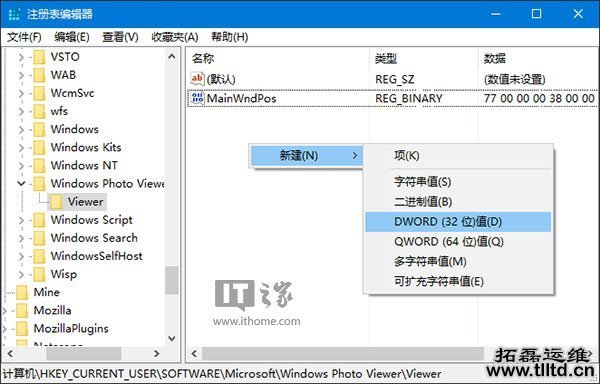Image resolution: width=600 pixels, height=384 pixels.
Task: Select 字符串值(S) in the new submenu
Action: click(458, 182)
